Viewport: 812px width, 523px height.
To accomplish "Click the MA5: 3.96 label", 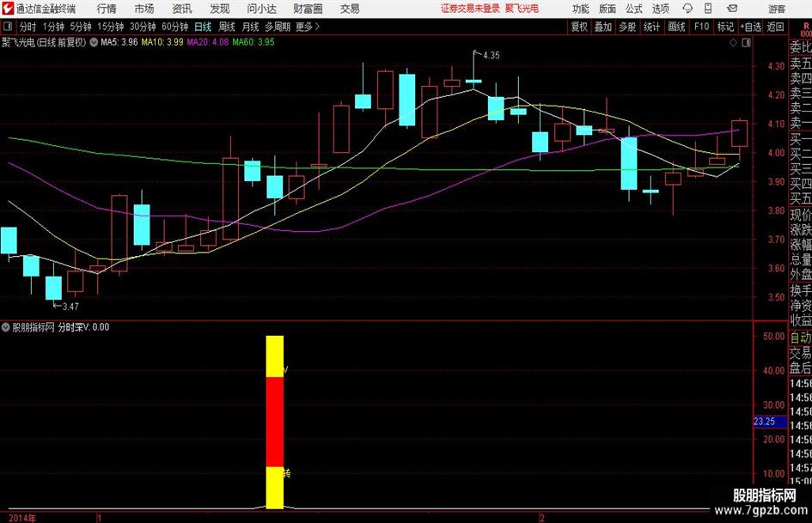I will pos(119,42).
